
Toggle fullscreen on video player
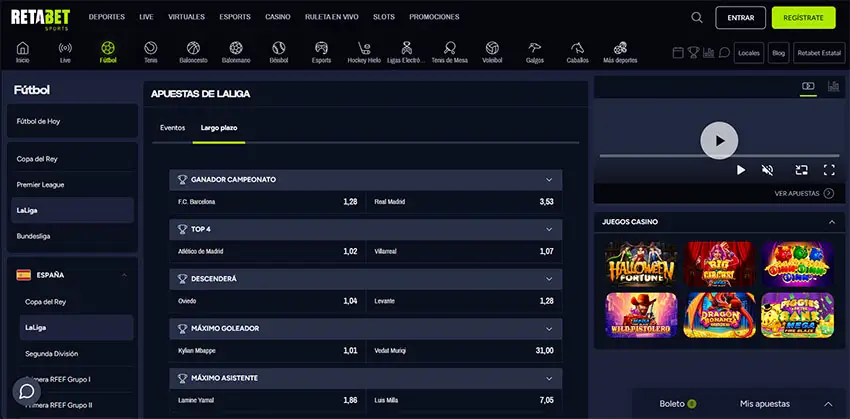click(829, 170)
